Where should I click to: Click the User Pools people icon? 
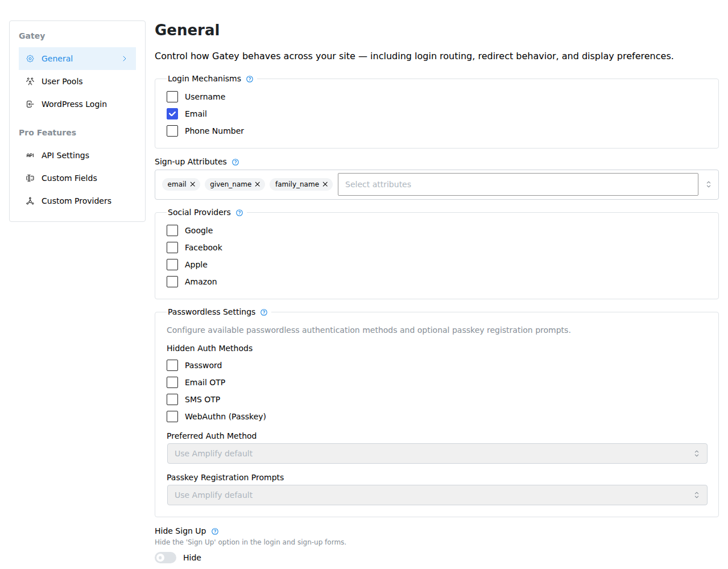30,81
